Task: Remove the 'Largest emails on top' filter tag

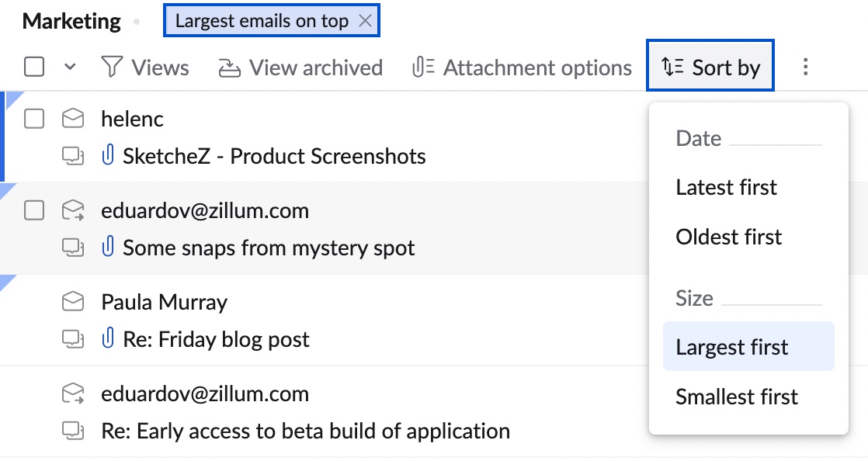Action: [x=366, y=22]
